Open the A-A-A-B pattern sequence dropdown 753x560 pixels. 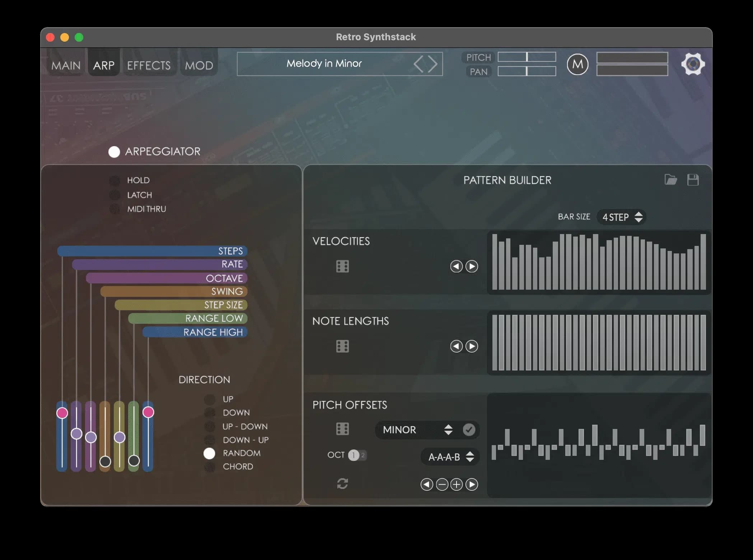(x=449, y=457)
